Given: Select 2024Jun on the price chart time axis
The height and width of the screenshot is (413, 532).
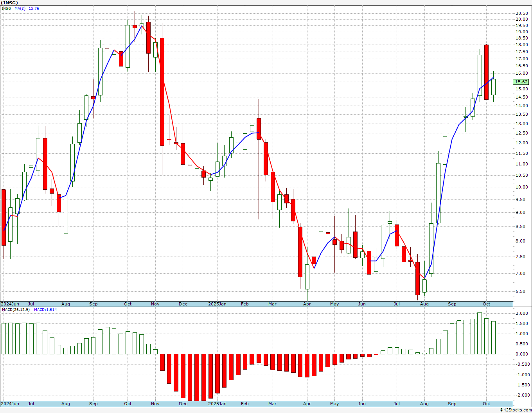Looking at the screenshot, I should (x=10, y=304).
